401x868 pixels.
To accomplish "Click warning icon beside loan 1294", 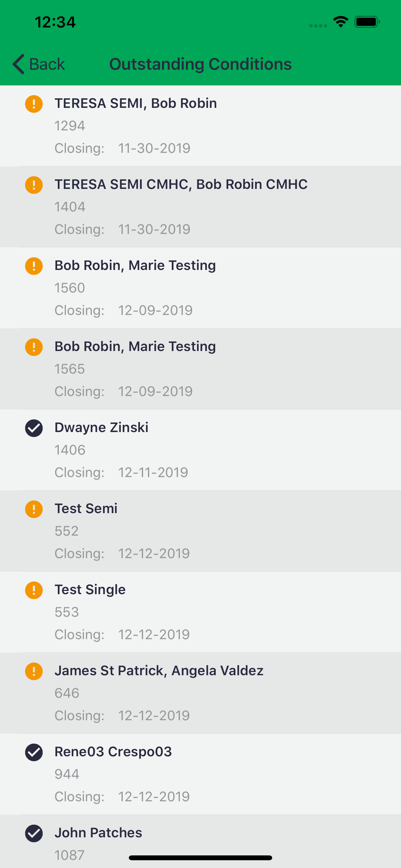I will pos(34,104).
